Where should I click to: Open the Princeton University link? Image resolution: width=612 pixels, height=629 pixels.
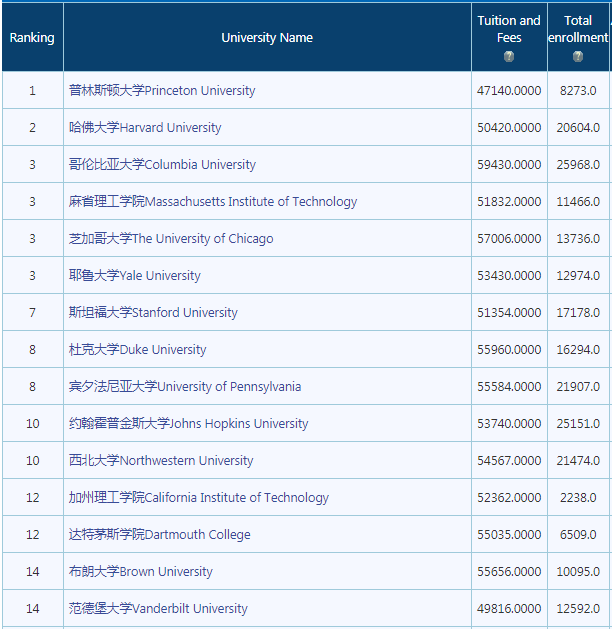pos(162,91)
